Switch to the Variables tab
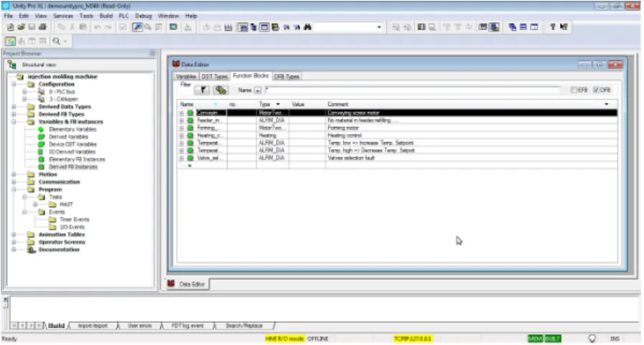644x345 pixels. (x=186, y=77)
